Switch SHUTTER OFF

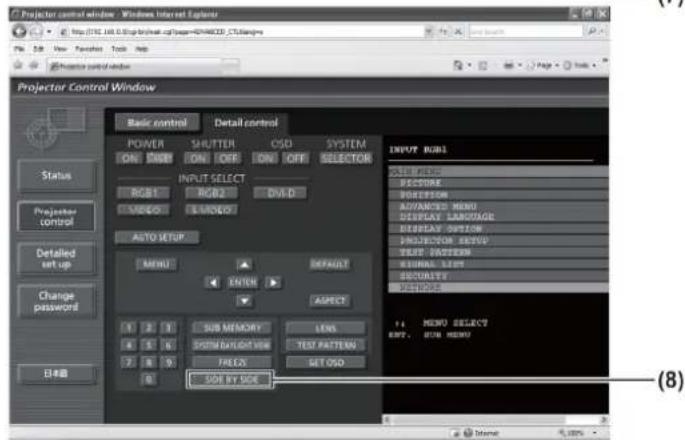tap(228, 158)
